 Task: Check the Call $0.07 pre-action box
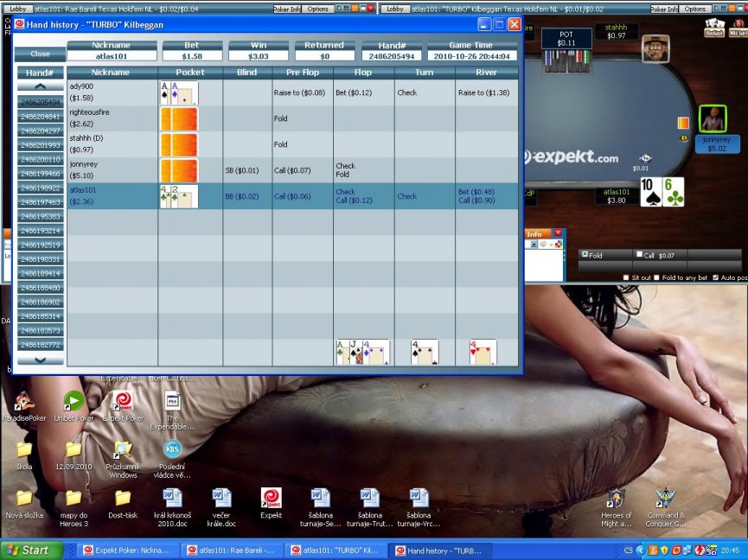click(639, 254)
